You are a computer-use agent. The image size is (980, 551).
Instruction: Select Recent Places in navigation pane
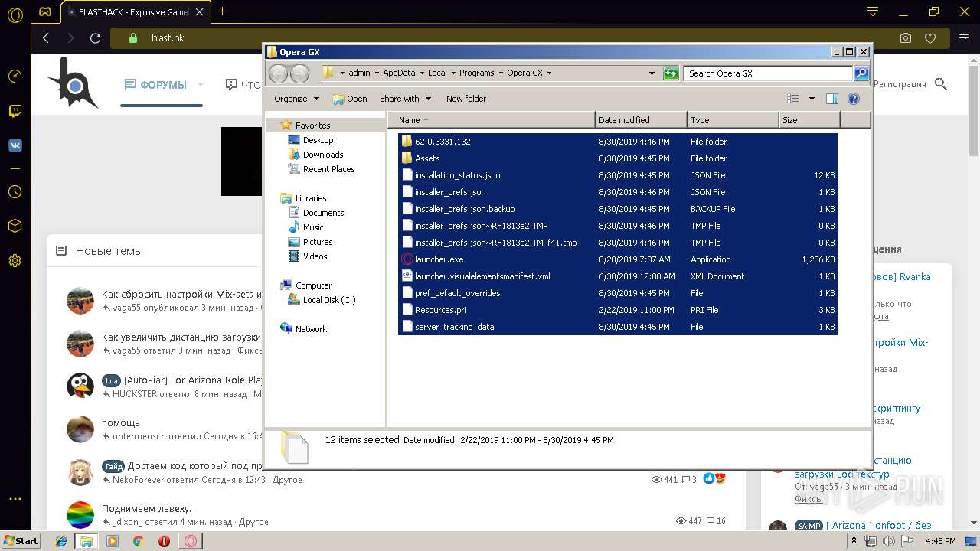tap(328, 169)
